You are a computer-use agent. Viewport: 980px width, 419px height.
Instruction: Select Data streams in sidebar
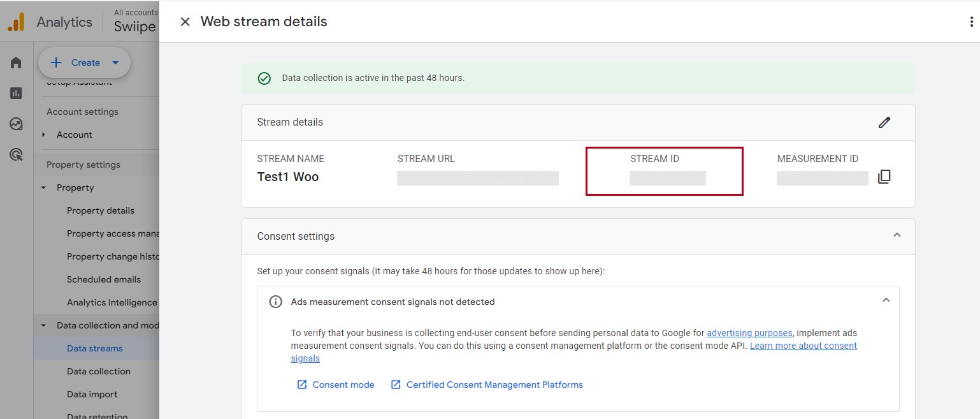(x=95, y=348)
